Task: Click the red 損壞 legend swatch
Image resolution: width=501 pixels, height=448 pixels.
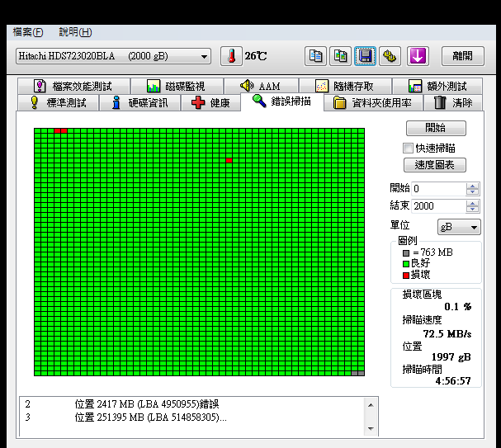Action: [406, 276]
